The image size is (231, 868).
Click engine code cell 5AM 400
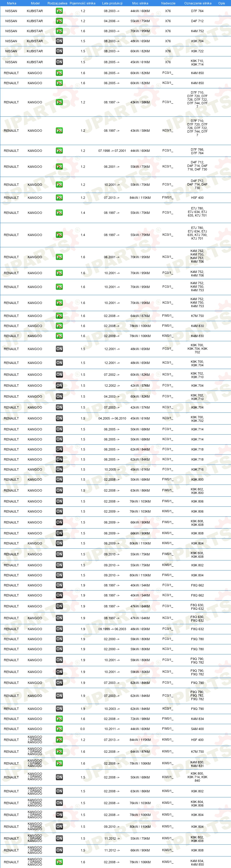pos(197,729)
